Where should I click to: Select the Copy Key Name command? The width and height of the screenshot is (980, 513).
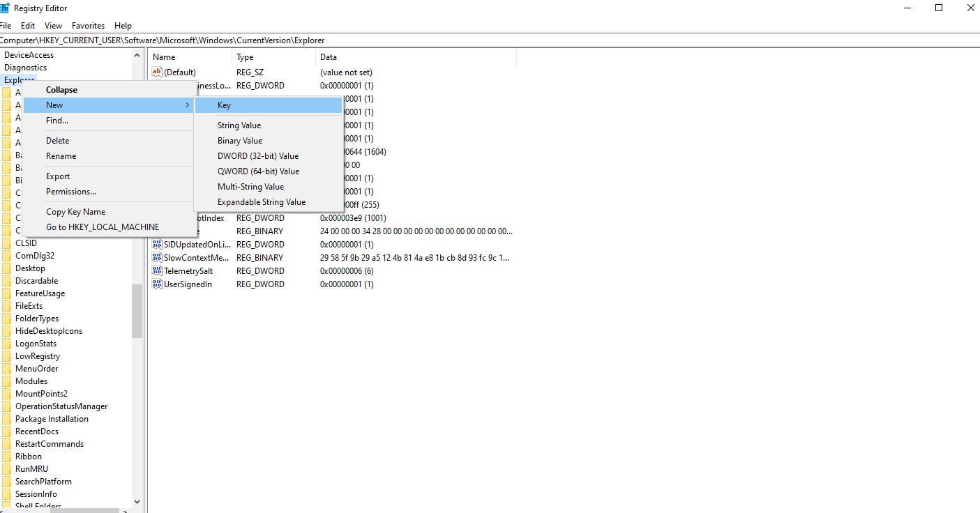click(75, 211)
